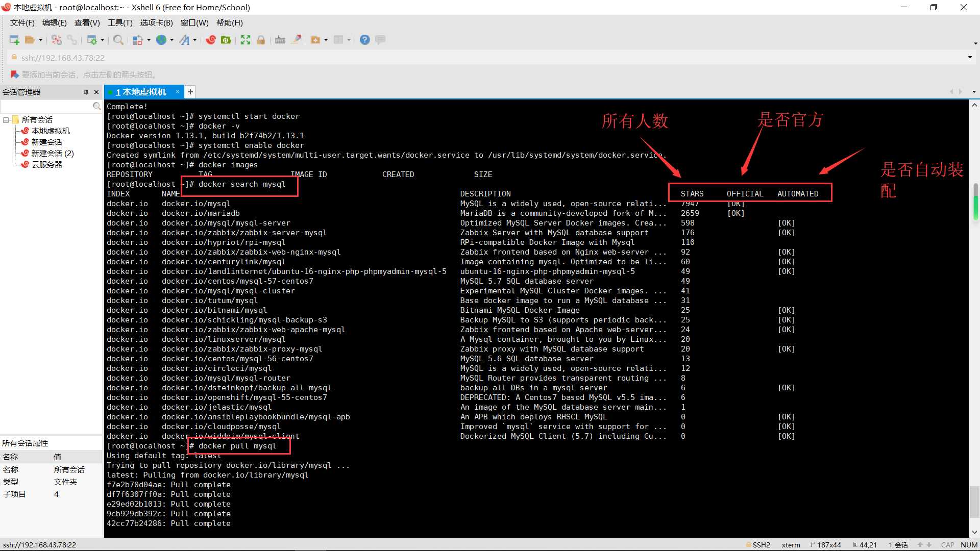This screenshot has width=980, height=551.
Task: Click the Open session folder icon
Action: 30,40
